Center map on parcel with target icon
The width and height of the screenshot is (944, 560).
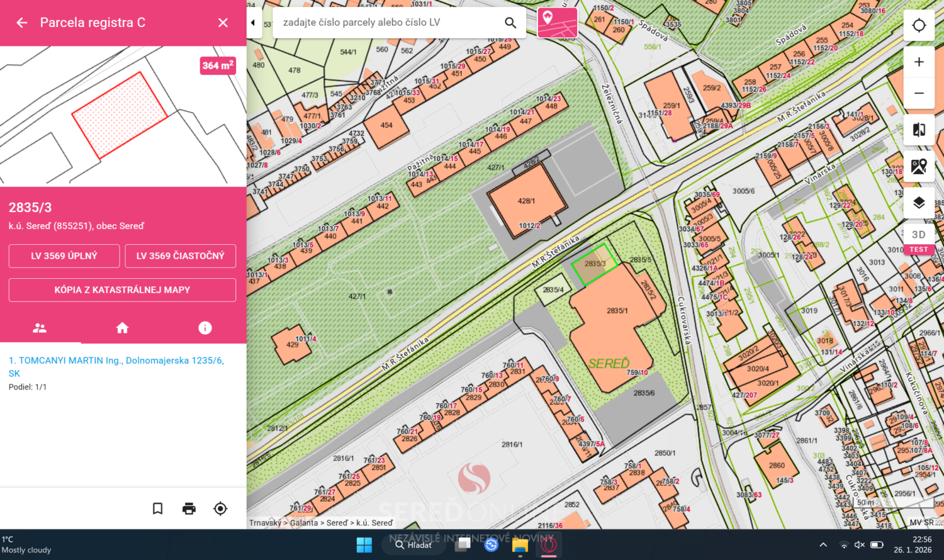tap(220, 508)
